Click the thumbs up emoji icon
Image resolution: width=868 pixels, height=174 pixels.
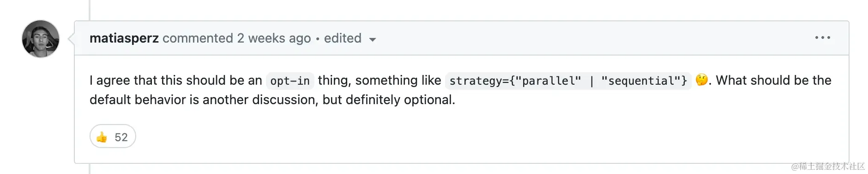tap(102, 137)
